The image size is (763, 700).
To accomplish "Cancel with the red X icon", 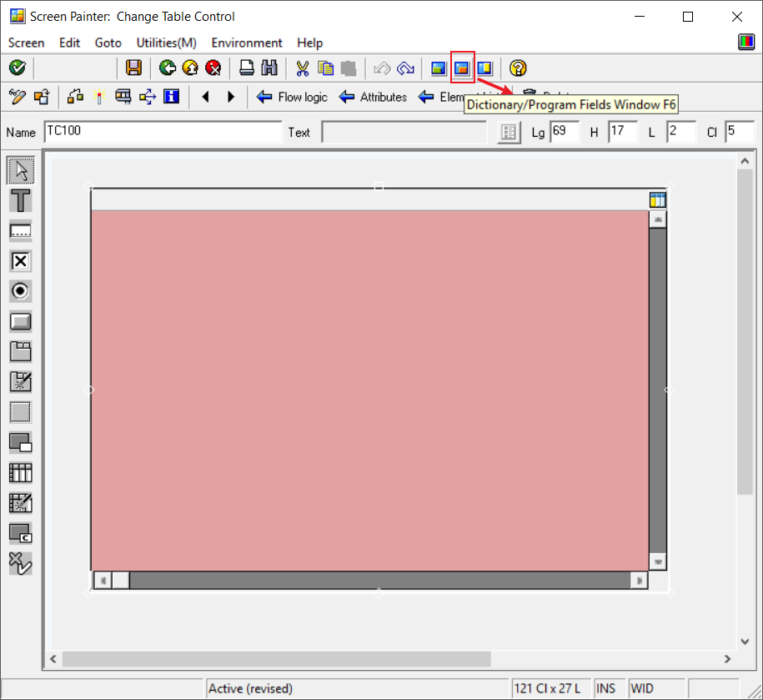I will tap(213, 68).
